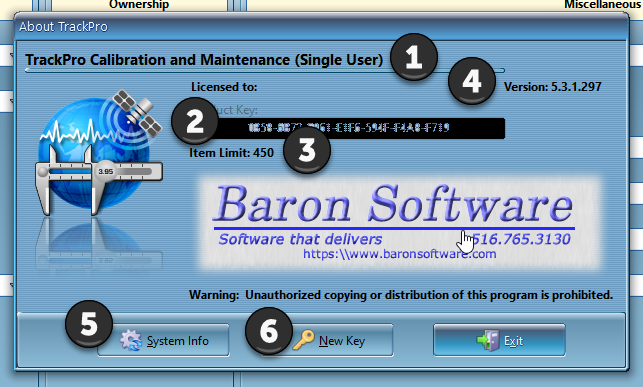Open the New Key dialog button
The image size is (643, 387).
point(328,340)
